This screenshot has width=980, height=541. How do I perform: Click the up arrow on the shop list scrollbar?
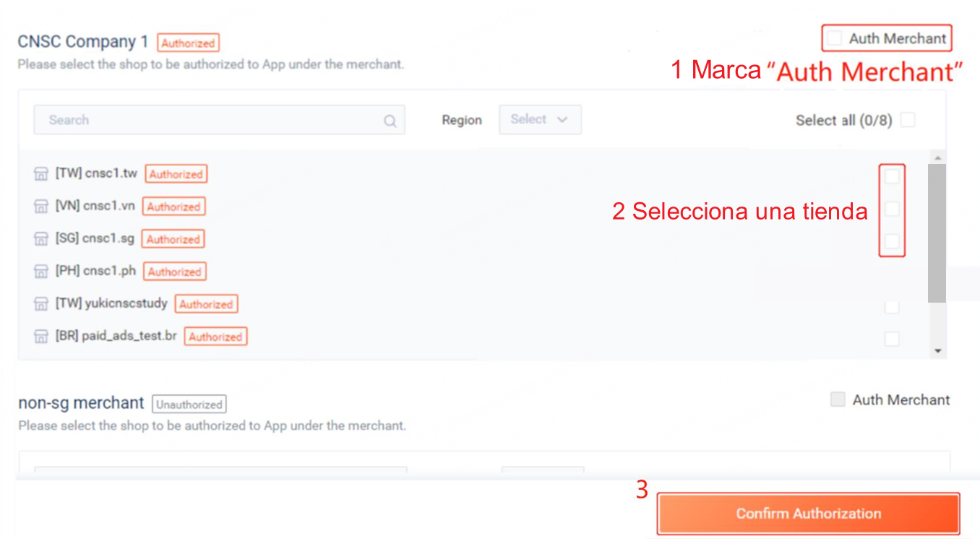[937, 157]
